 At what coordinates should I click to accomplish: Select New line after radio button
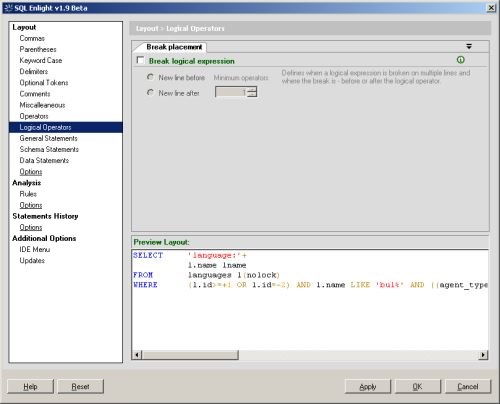click(151, 92)
